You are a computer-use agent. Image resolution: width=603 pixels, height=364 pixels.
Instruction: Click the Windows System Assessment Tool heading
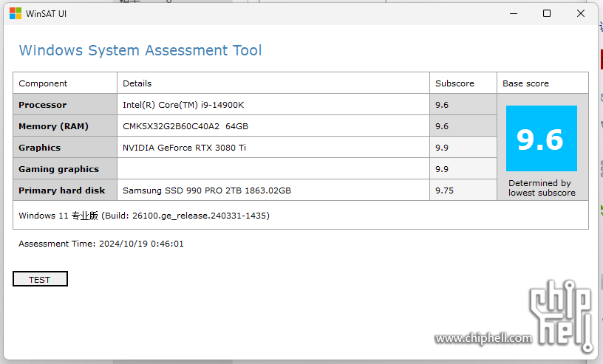pyautogui.click(x=140, y=50)
